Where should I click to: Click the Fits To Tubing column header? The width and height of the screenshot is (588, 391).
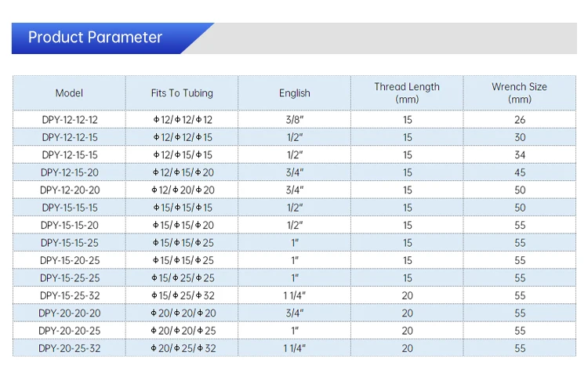click(x=182, y=93)
